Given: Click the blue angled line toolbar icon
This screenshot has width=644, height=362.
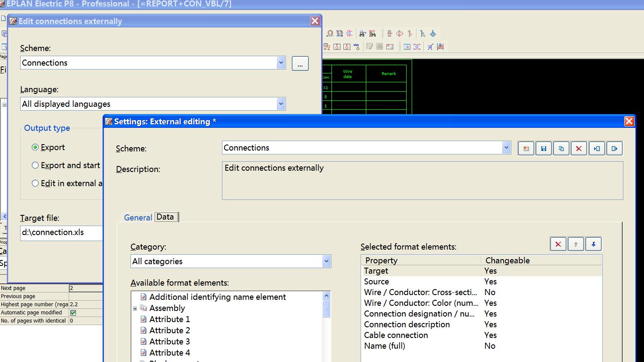Looking at the screenshot, I should pyautogui.click(x=422, y=33).
